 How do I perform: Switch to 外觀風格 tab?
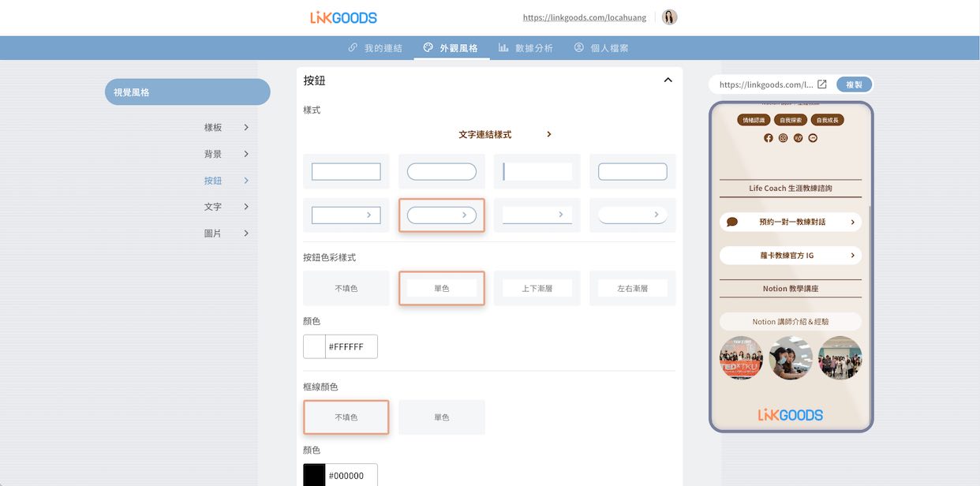click(x=451, y=48)
